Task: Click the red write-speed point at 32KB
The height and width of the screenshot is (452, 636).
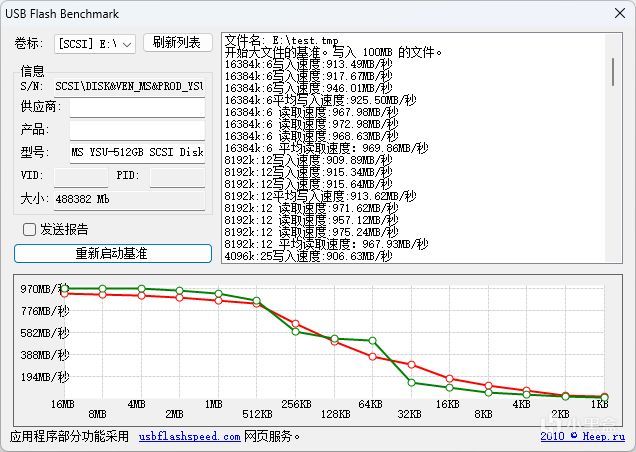Action: (411, 364)
